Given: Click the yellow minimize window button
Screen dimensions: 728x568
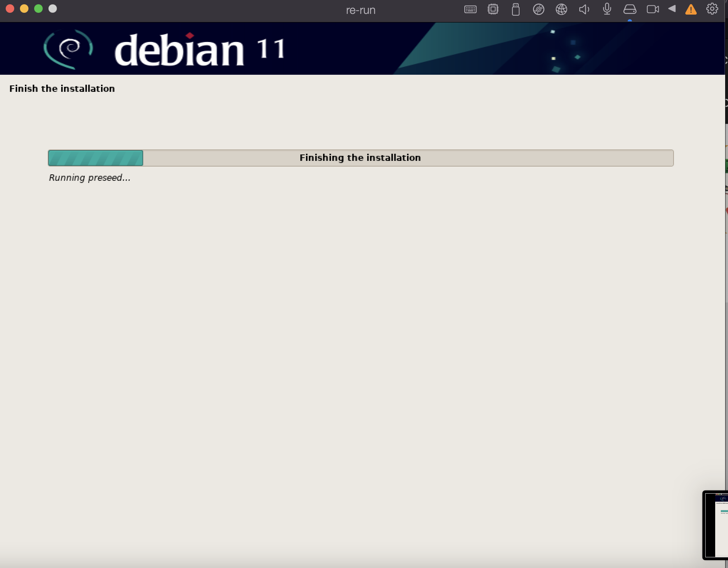Looking at the screenshot, I should [x=24, y=9].
